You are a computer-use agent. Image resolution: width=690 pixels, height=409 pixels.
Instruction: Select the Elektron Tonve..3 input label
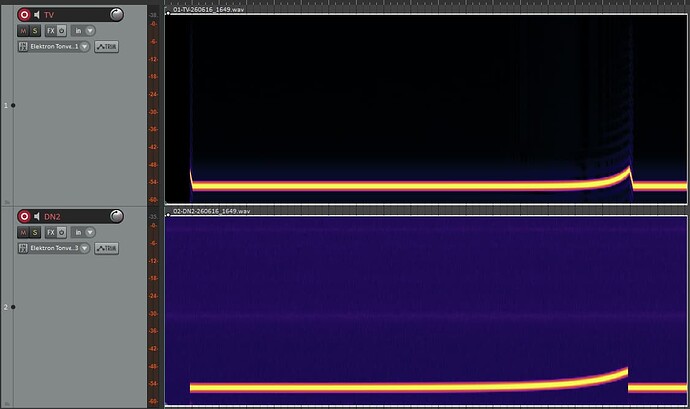point(54,248)
